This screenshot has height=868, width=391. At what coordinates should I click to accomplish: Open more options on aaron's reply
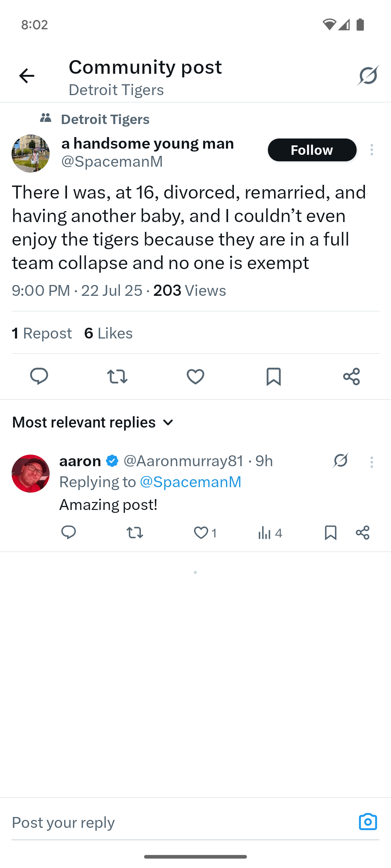(x=371, y=462)
